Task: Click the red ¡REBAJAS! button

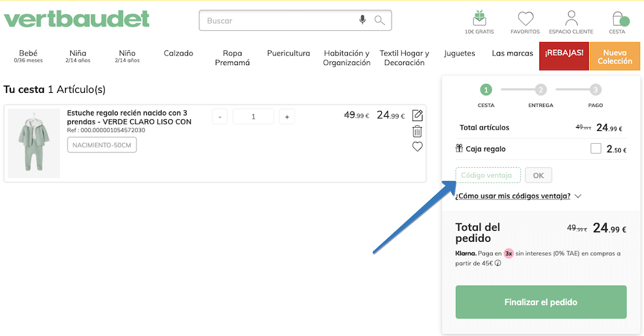Action: [564, 56]
